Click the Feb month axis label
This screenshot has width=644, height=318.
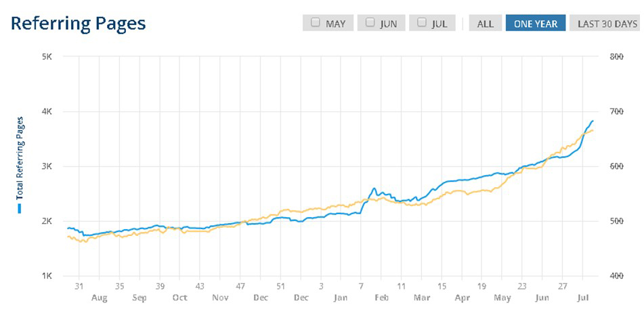[381, 298]
